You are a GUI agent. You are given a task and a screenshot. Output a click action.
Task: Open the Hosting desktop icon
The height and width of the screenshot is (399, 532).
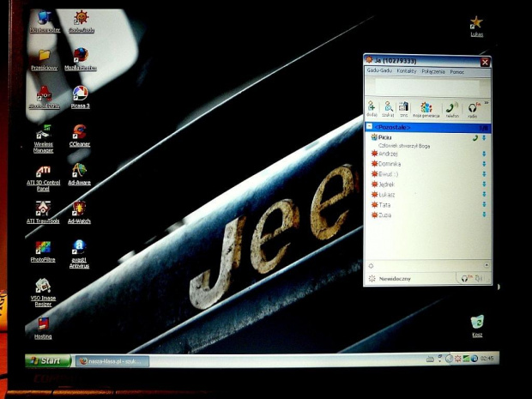tap(43, 328)
